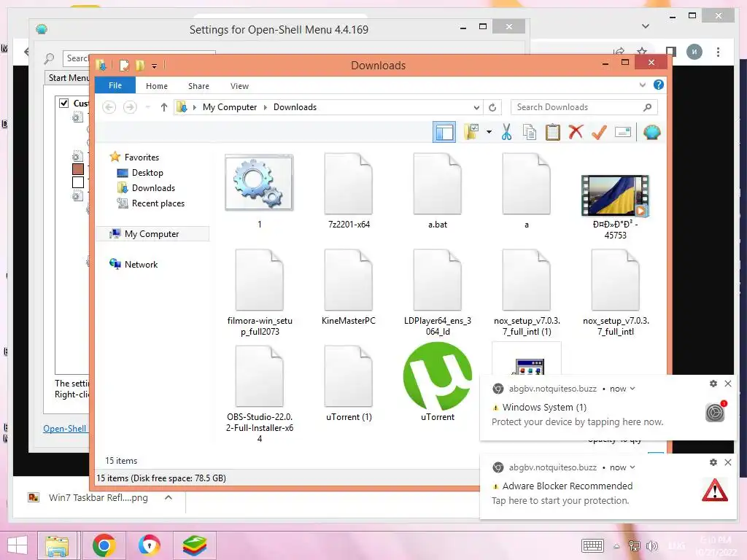
Task: Select Downloads in Favorites
Action: [153, 187]
